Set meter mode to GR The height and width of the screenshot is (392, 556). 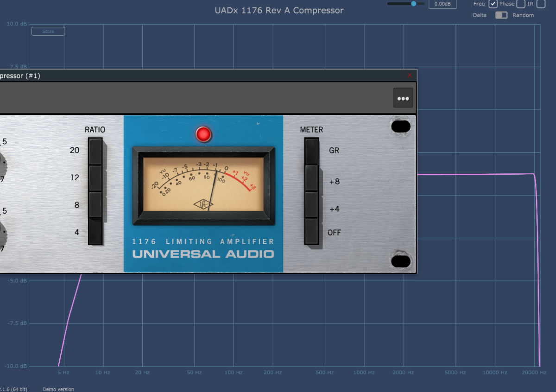click(x=311, y=151)
